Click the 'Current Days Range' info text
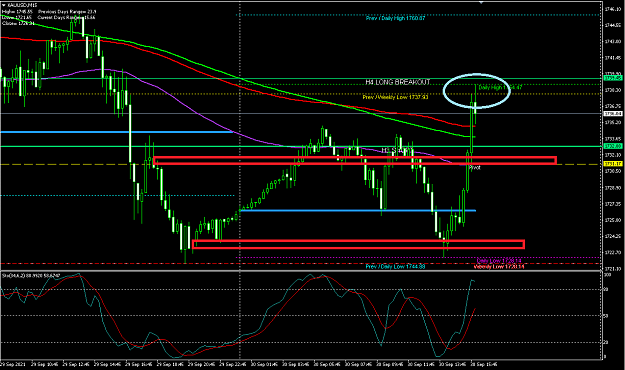Viewport: 625px width, 370px height. coord(66,18)
